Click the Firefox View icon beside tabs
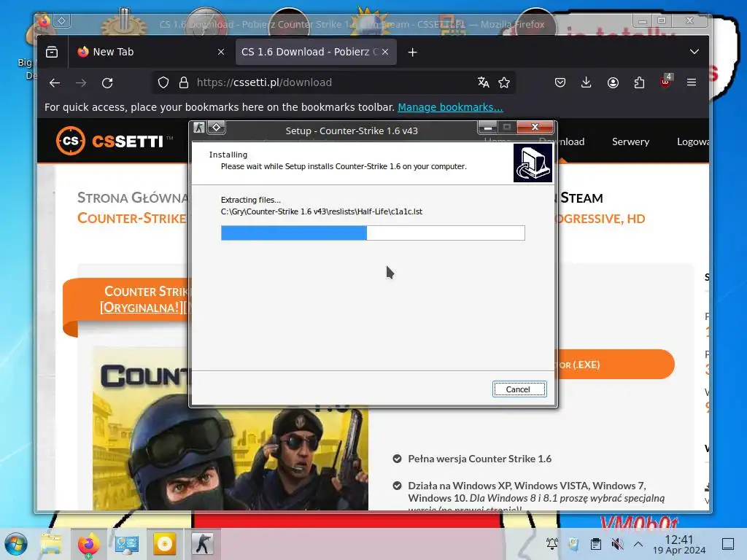The image size is (747, 560). (x=52, y=52)
